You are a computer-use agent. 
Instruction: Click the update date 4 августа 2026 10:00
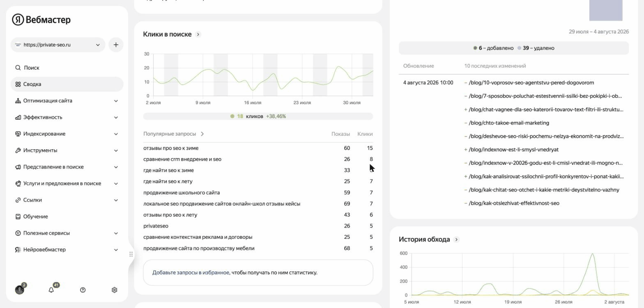(x=428, y=83)
